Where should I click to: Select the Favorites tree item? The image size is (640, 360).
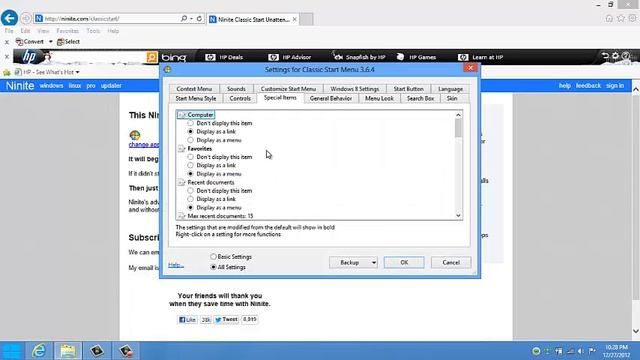[x=195, y=149]
